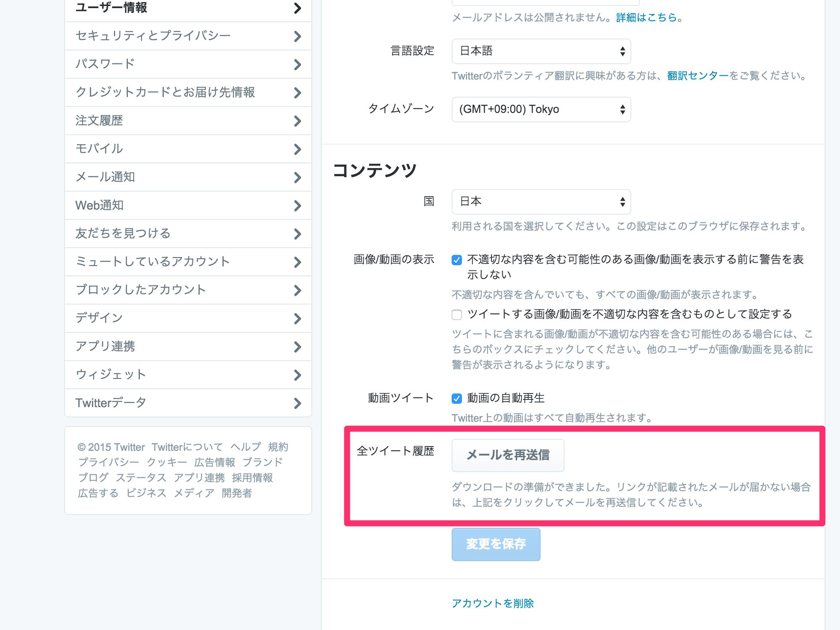Open タイムゾーン dropdown showing Tokyo

541,109
